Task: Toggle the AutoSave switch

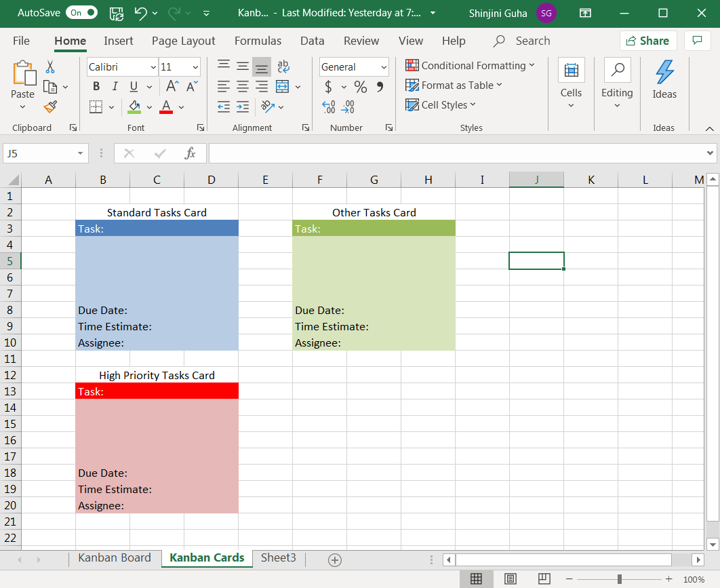Action: click(83, 13)
